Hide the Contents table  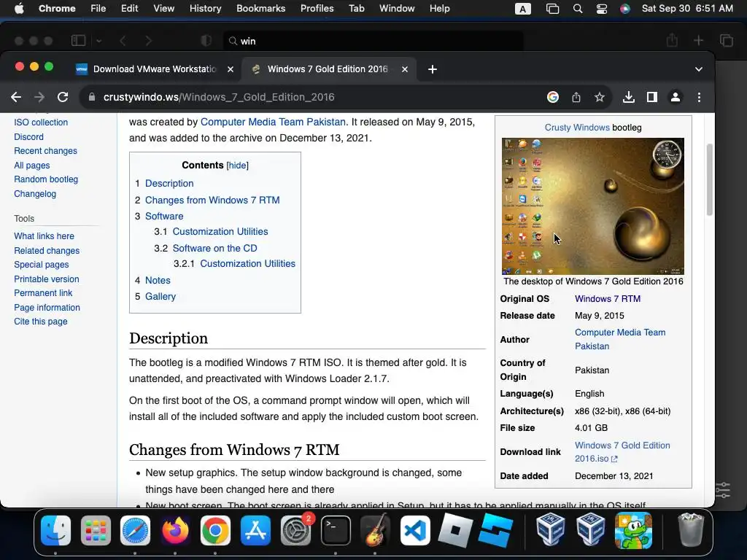(237, 166)
